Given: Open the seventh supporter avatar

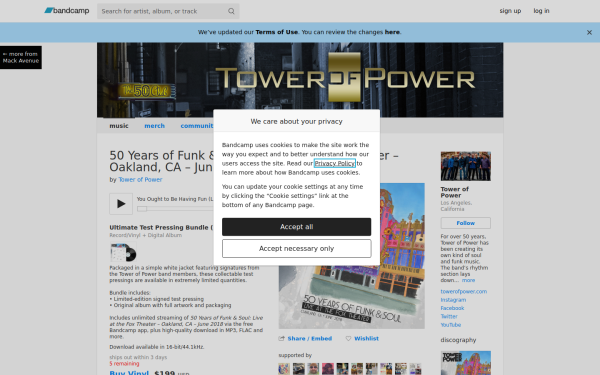Looking at the screenshot, I should point(372,369).
